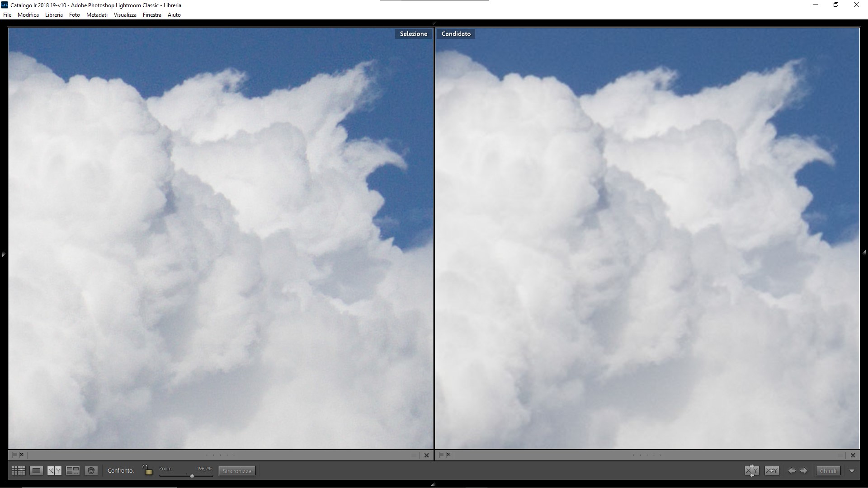Image resolution: width=868 pixels, height=488 pixels.
Task: Click the Zoom slider handle
Action: coord(192,476)
